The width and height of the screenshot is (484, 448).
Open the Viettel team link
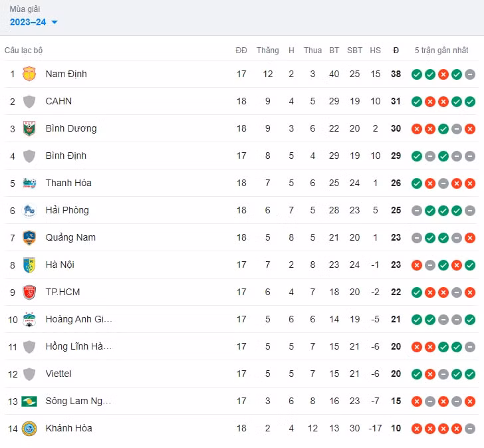click(x=59, y=374)
